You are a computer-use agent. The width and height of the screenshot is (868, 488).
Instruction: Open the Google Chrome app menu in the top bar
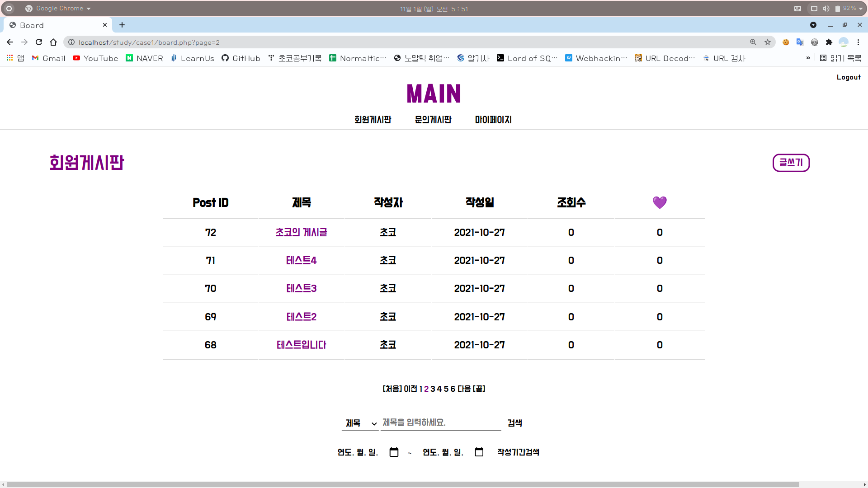(x=59, y=9)
